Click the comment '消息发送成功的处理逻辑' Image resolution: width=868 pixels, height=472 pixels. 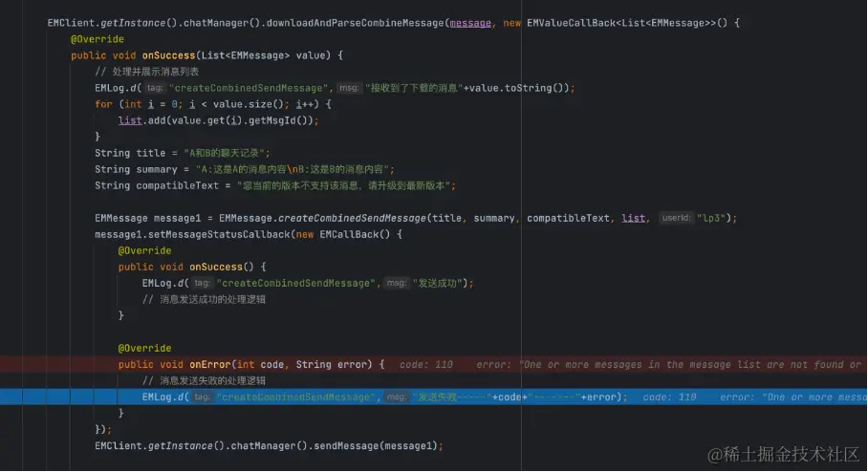click(x=204, y=299)
